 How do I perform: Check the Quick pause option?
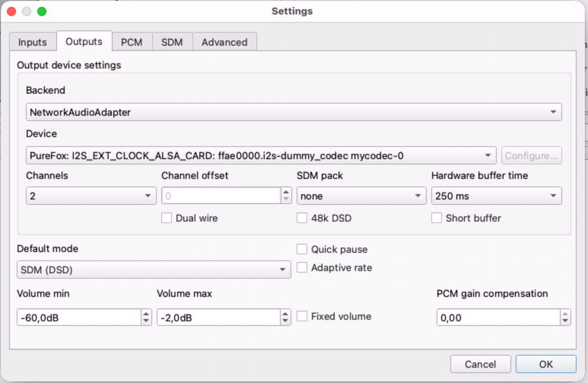[x=302, y=249]
